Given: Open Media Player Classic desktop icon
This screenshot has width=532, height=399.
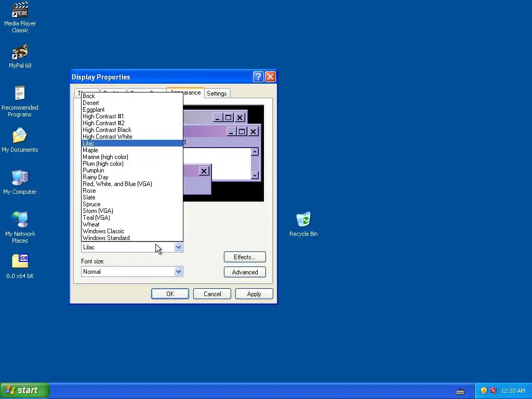Looking at the screenshot, I should coord(20,17).
